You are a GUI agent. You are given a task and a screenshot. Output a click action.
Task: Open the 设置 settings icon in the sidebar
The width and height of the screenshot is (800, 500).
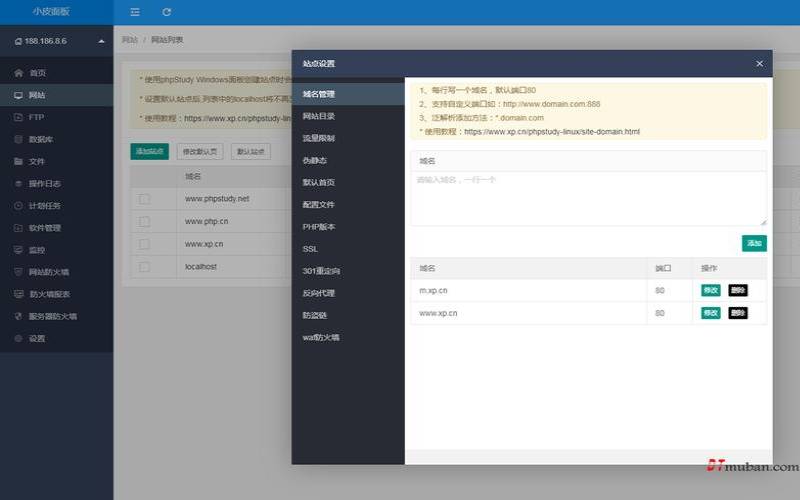18,339
